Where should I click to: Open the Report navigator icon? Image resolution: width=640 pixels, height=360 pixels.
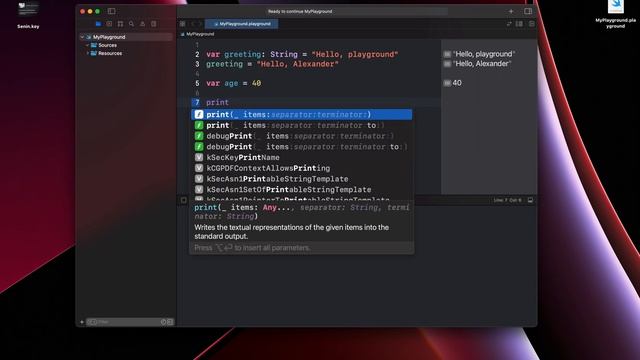pos(153,24)
